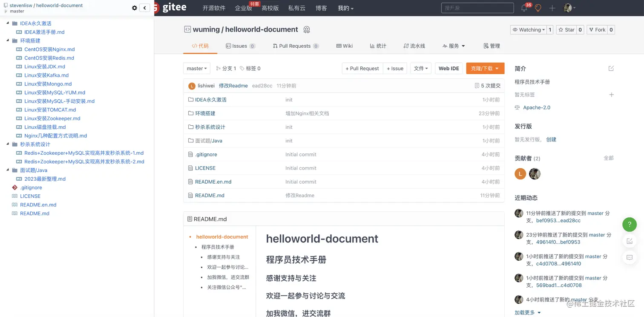Click the README.md list icon in readme header
Image resolution: width=644 pixels, height=317 pixels.
[x=190, y=219]
